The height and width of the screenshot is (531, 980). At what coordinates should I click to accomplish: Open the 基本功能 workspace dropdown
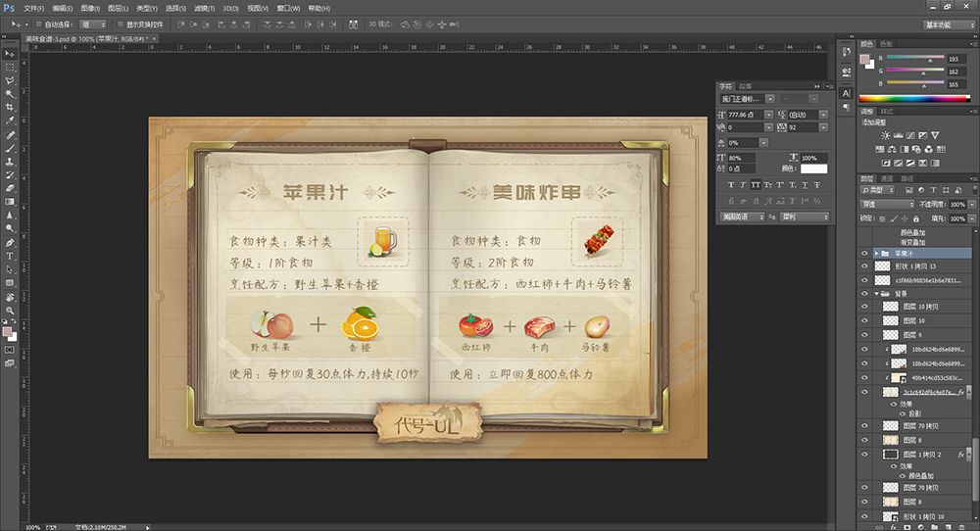pos(948,24)
